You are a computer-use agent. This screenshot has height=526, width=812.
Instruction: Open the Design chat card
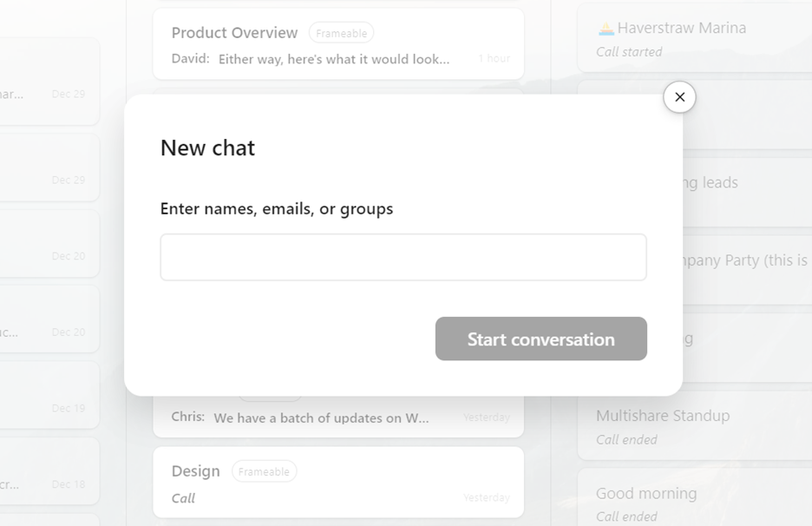(x=338, y=483)
